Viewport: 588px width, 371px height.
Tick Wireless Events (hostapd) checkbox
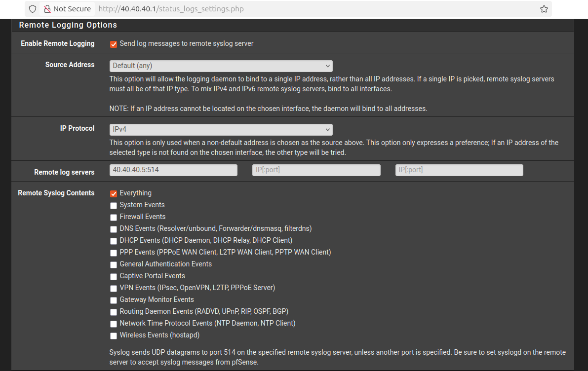(114, 335)
